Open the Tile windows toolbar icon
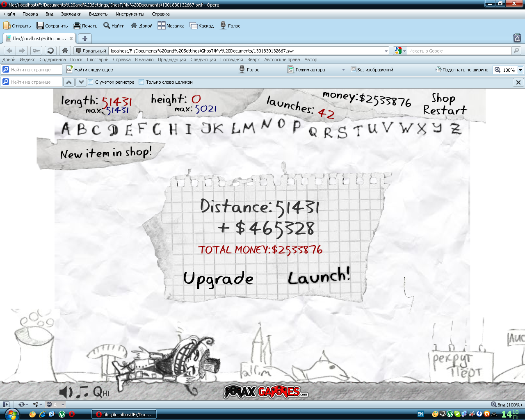 pos(171,26)
